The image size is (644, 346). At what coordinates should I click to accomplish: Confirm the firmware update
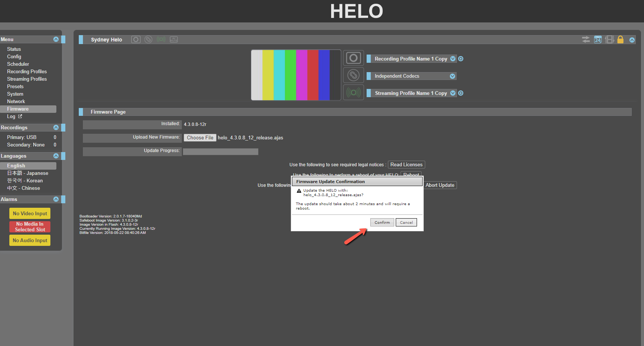coord(382,222)
